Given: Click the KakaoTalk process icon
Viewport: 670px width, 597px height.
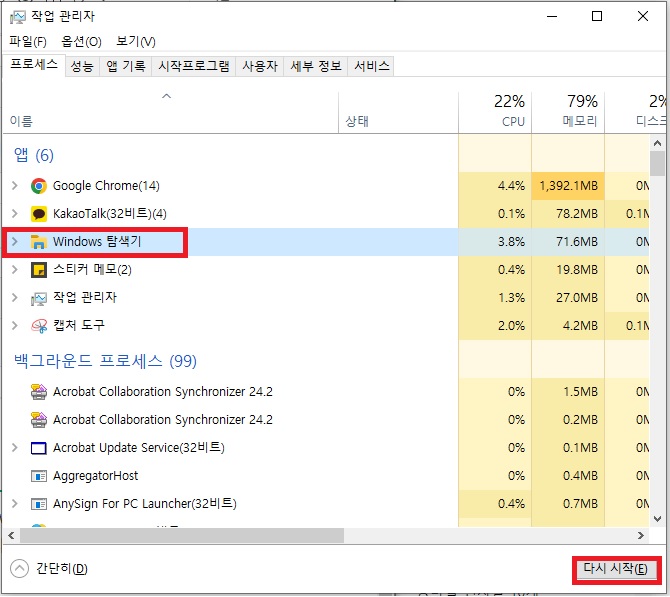Looking at the screenshot, I should point(39,214).
